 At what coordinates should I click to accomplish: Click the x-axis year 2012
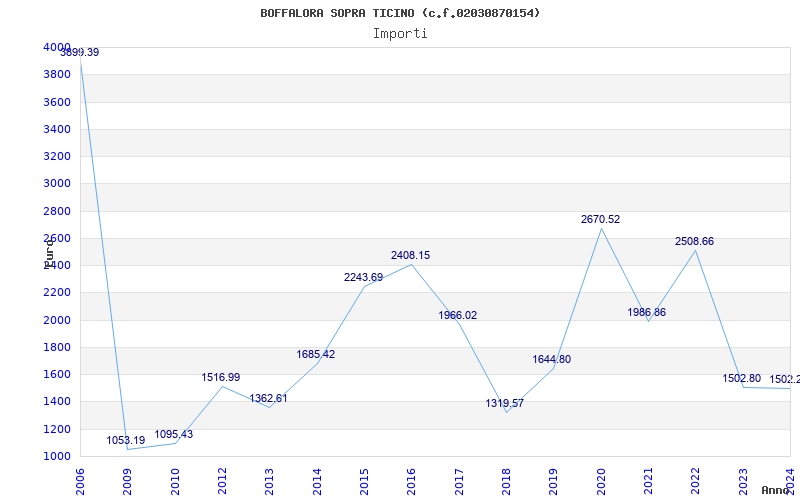pos(222,482)
